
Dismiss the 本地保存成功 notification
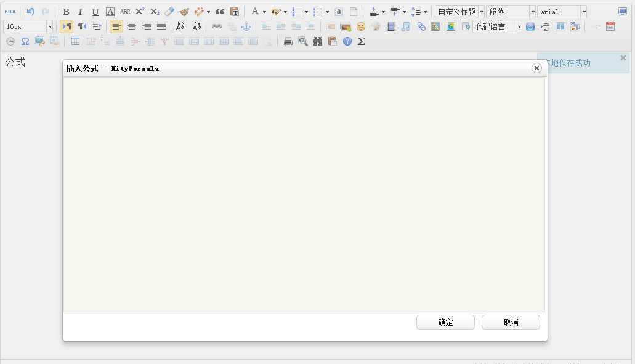coord(623,58)
